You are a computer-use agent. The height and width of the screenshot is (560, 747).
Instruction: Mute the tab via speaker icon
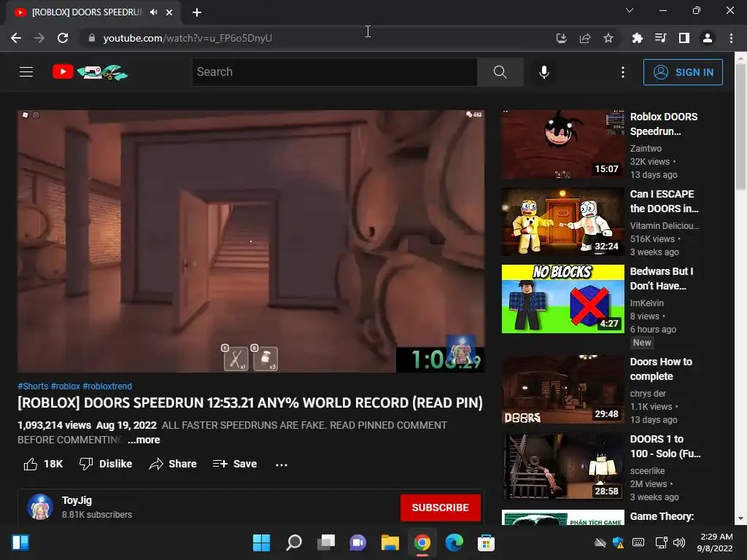pyautogui.click(x=153, y=12)
